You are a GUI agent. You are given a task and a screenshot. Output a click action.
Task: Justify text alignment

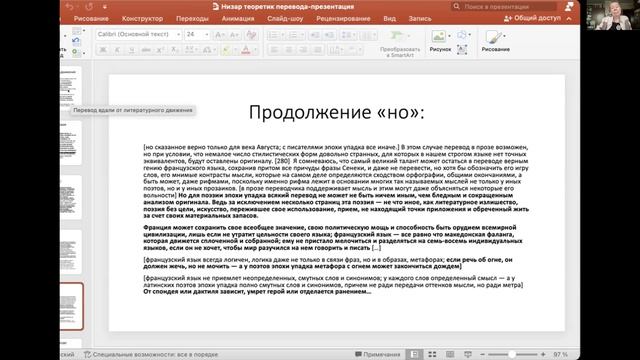(x=318, y=50)
